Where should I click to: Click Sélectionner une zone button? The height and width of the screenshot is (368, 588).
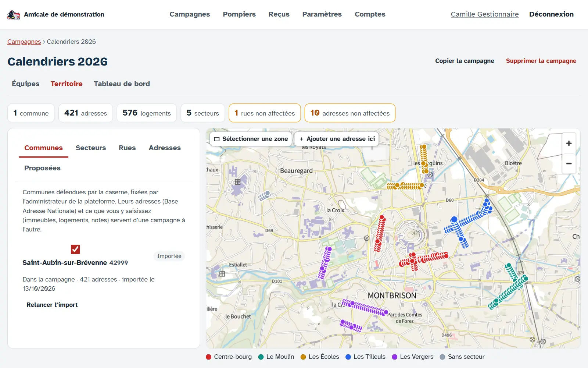251,139
